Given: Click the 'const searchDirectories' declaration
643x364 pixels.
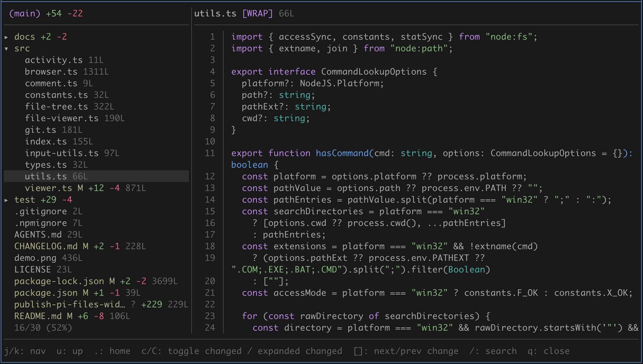Looking at the screenshot, I should pyautogui.click(x=363, y=211).
